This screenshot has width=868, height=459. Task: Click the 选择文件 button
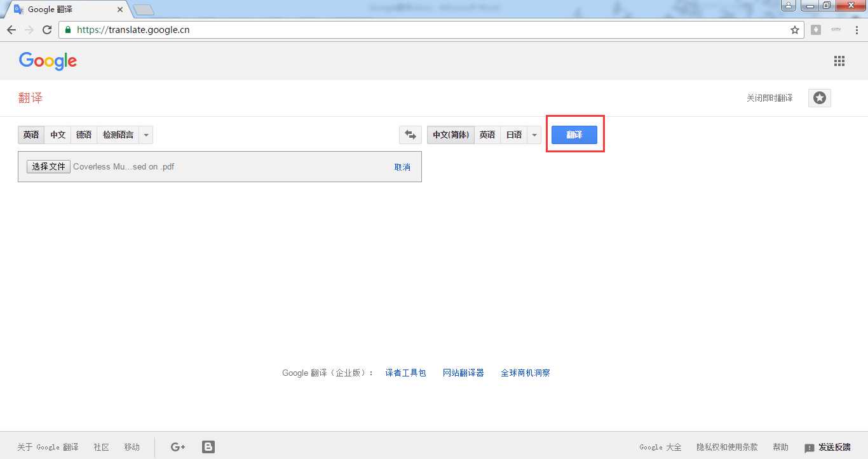[x=49, y=166]
